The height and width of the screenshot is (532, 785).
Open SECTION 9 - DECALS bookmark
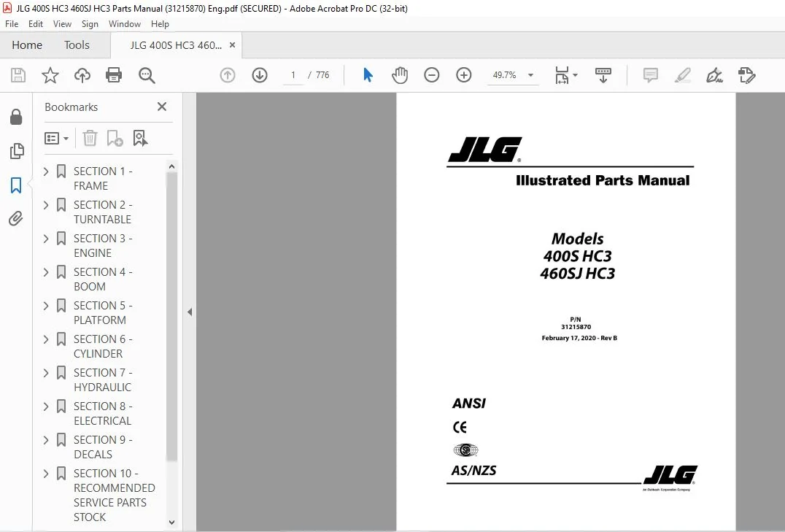pyautogui.click(x=103, y=447)
